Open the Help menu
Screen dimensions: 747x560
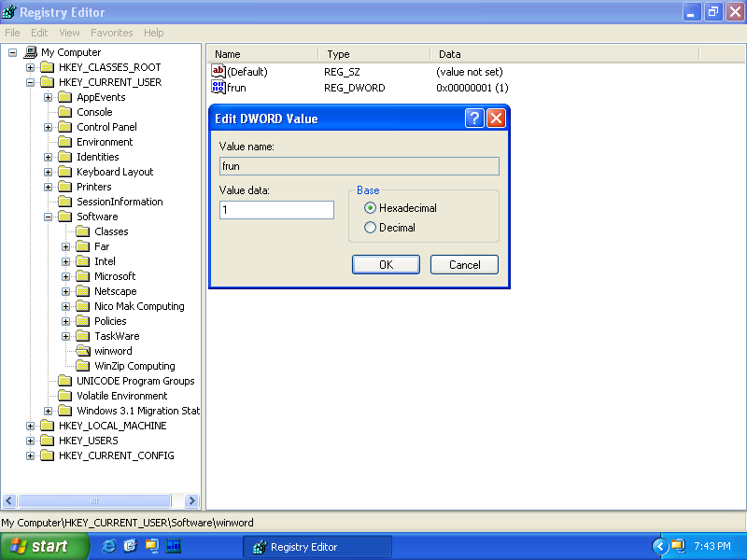pyautogui.click(x=153, y=33)
